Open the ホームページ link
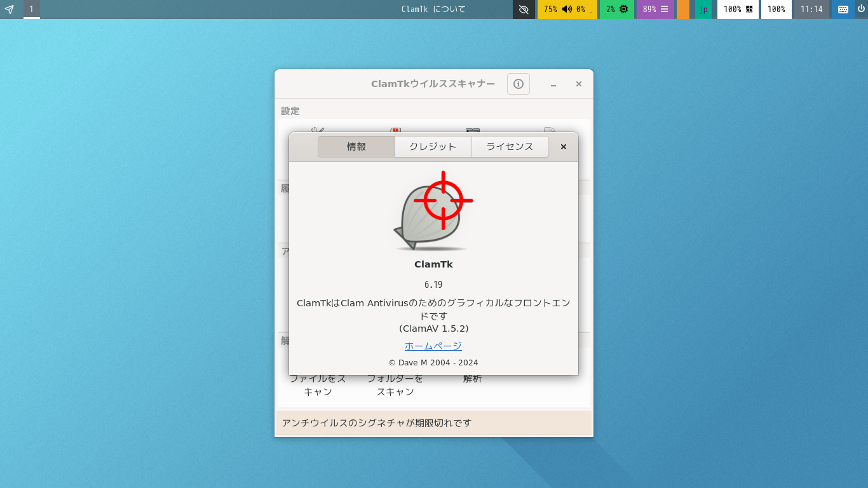868x488 pixels. click(433, 346)
